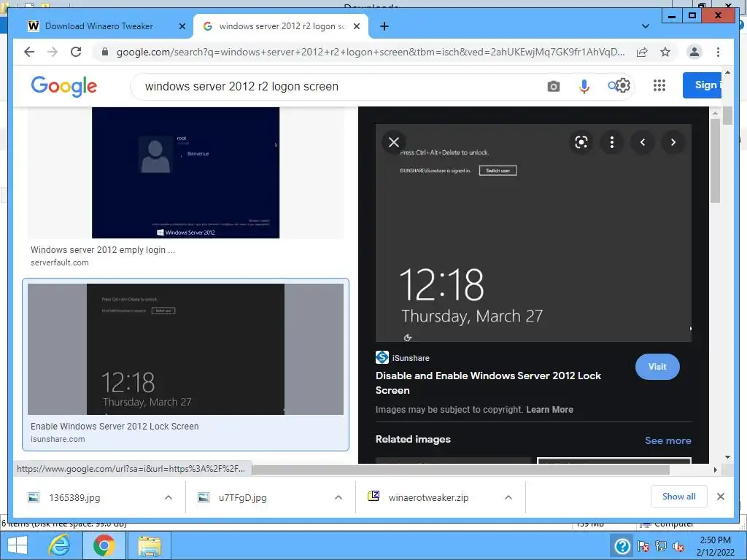The width and height of the screenshot is (747, 560).
Task: Start voice search with the microphone
Action: tap(584, 86)
